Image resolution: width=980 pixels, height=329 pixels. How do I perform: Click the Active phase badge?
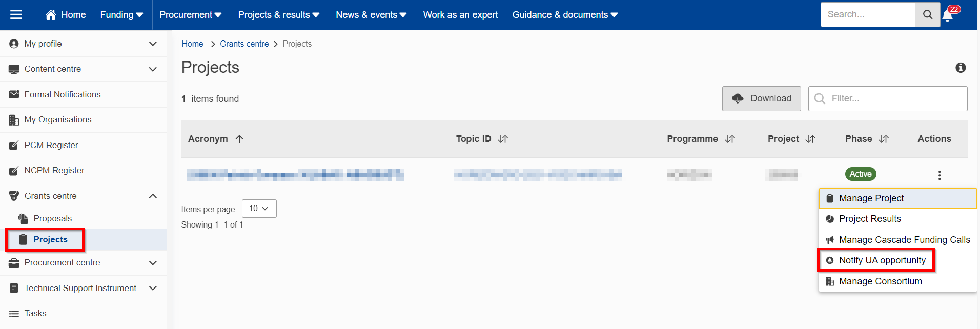pyautogui.click(x=861, y=174)
